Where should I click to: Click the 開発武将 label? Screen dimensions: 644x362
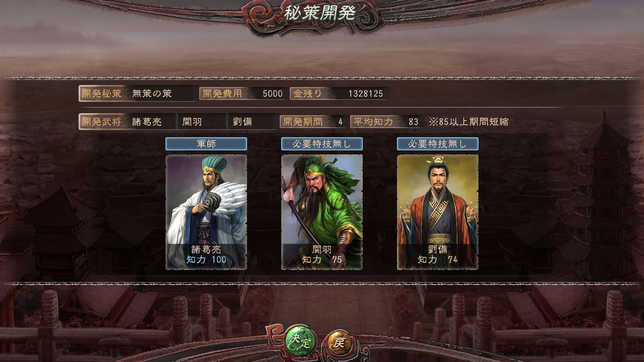tap(102, 122)
